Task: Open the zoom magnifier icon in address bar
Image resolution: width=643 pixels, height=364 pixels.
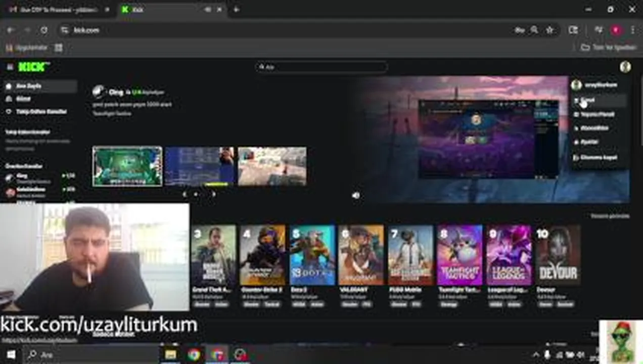Action: tap(534, 30)
